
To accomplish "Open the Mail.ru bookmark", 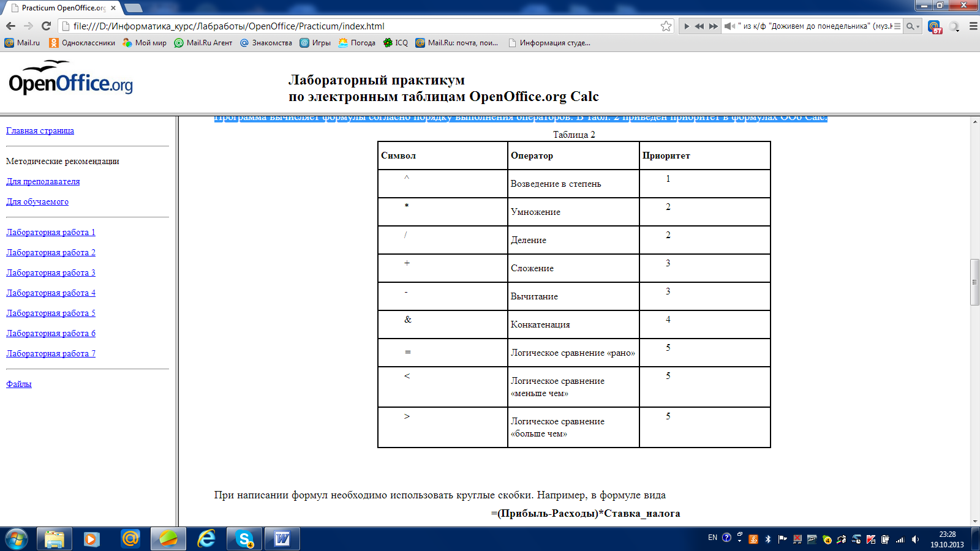I will point(22,43).
